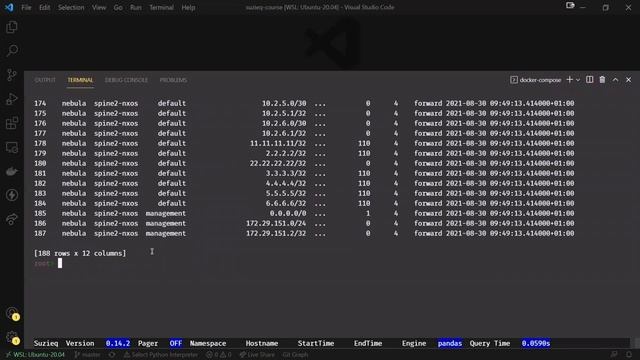The height and width of the screenshot is (360, 640).
Task: Open notifications bell in status bar
Action: [629, 354]
